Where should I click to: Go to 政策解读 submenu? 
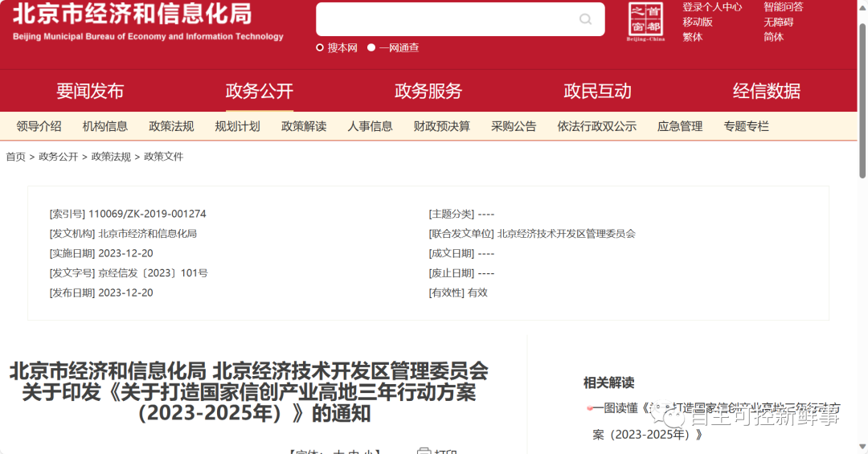pyautogui.click(x=304, y=126)
